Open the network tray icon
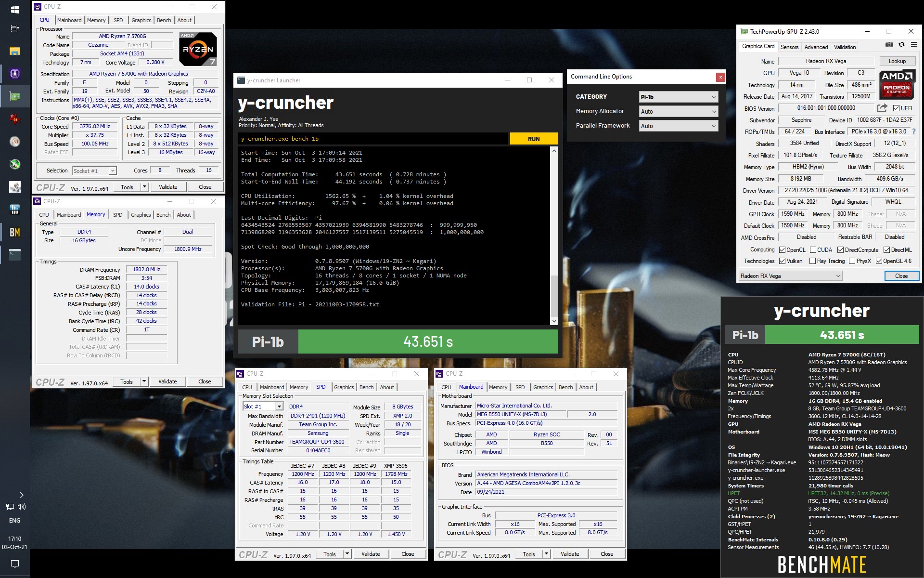 (10, 507)
